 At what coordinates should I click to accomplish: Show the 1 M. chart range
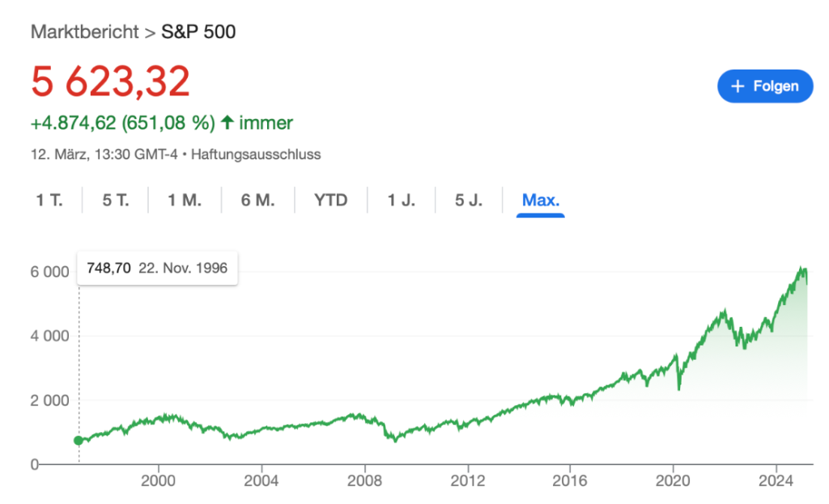click(x=185, y=200)
